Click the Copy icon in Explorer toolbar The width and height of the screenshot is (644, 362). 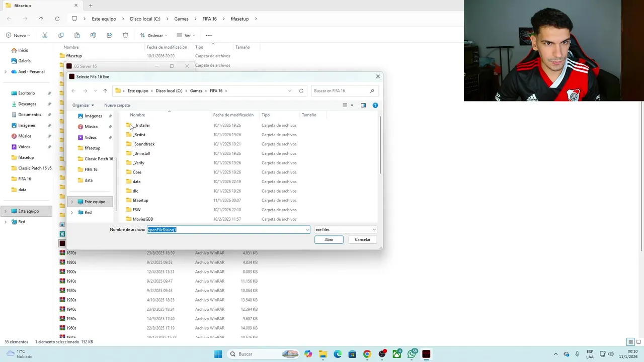point(61,35)
